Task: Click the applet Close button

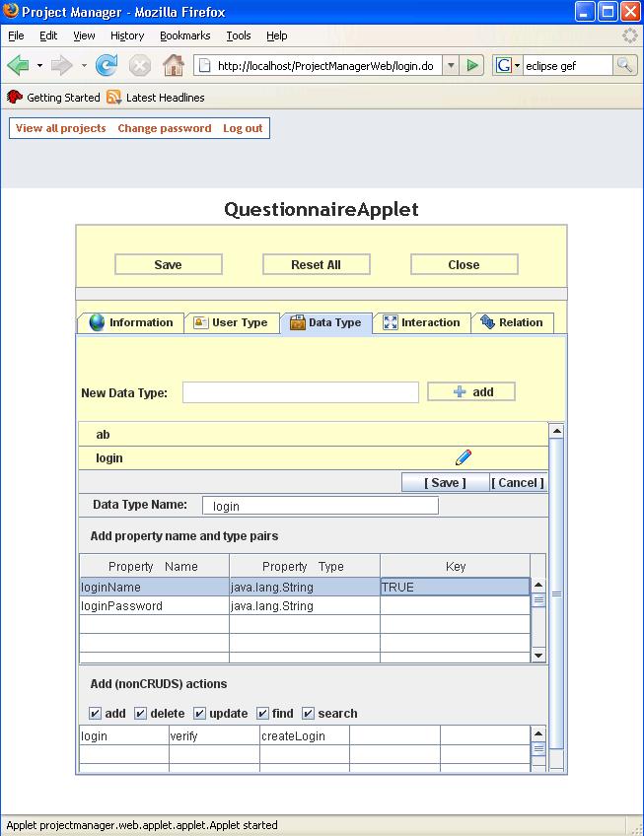Action: [x=464, y=264]
